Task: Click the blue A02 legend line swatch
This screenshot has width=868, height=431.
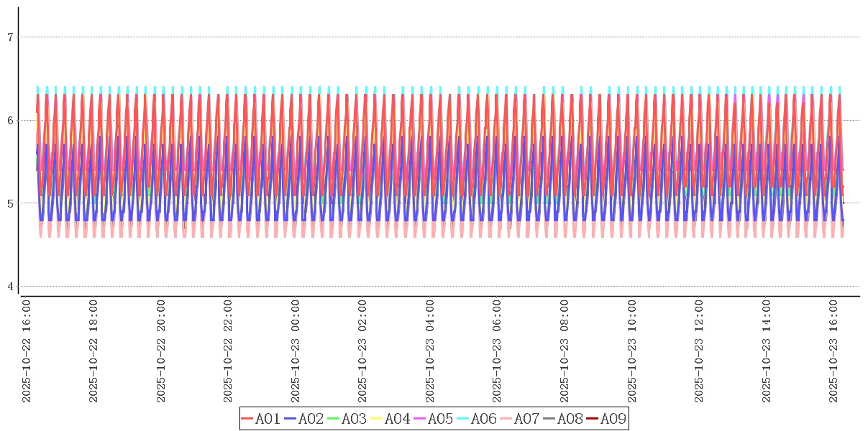Action: pos(291,419)
